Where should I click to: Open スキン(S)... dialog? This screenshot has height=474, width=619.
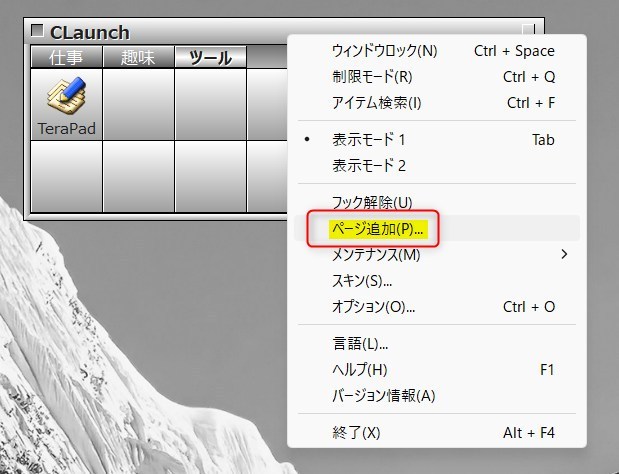click(437, 281)
